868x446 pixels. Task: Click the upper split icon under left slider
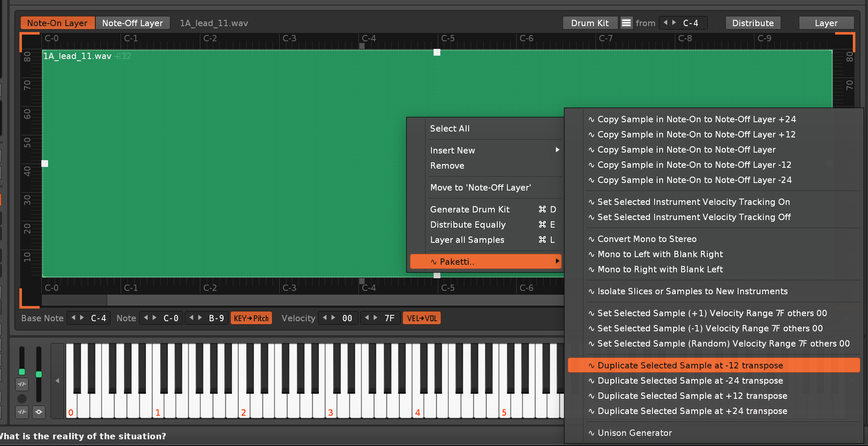pos(22,384)
